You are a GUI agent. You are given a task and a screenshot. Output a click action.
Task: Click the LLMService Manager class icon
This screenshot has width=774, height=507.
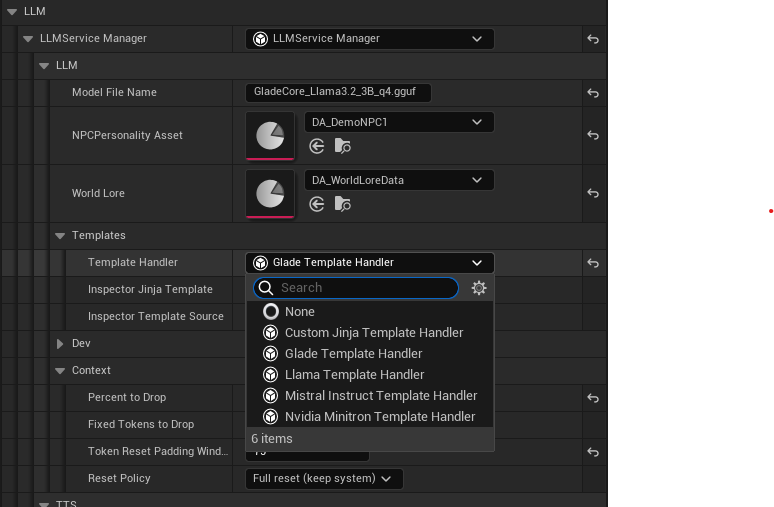tap(260, 39)
